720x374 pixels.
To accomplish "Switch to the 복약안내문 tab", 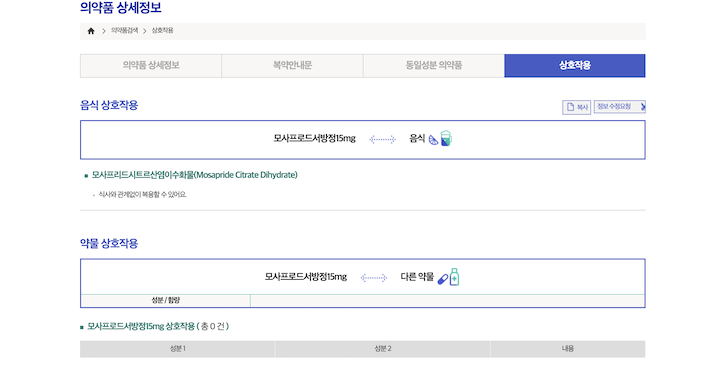I will 292,66.
